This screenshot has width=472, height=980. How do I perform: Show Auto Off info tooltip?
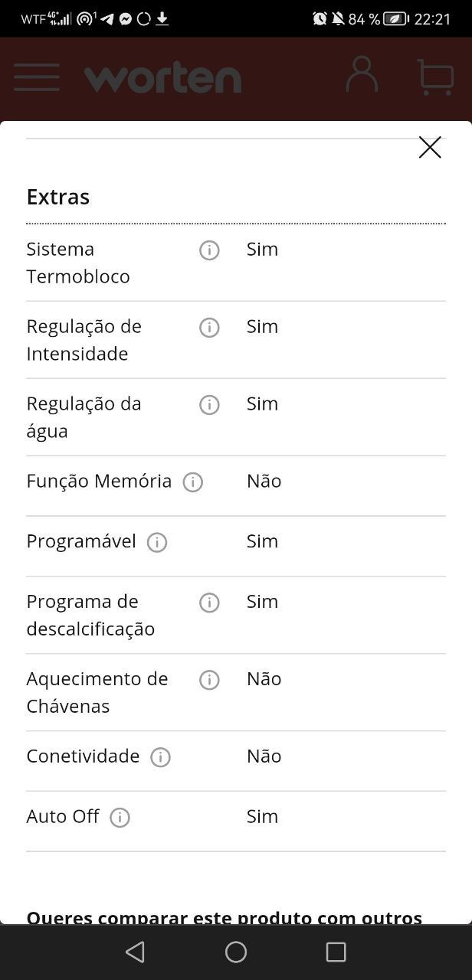[x=120, y=818]
